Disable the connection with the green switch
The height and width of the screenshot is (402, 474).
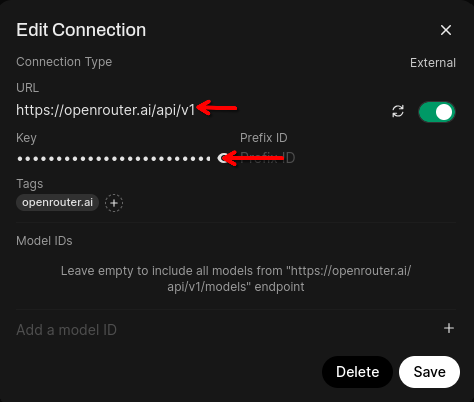(x=437, y=112)
